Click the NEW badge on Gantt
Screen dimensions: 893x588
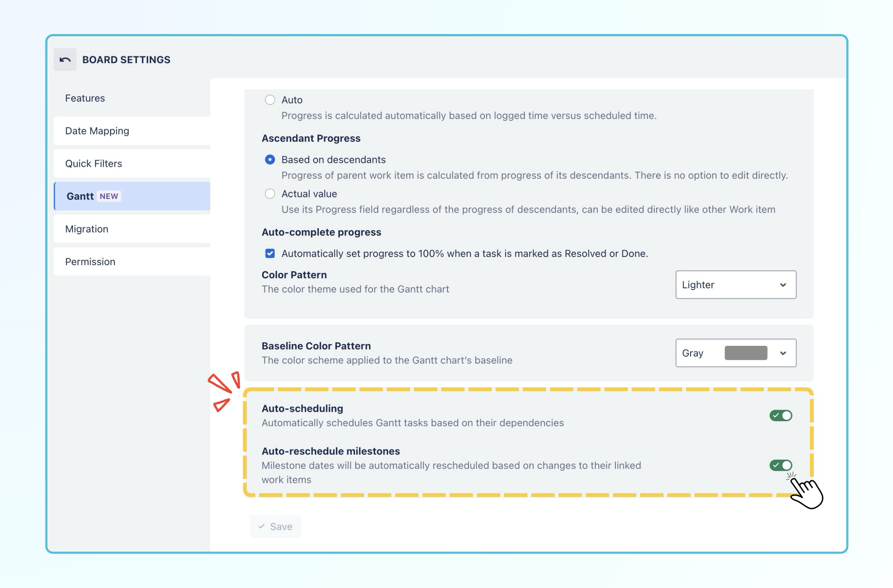coord(109,196)
